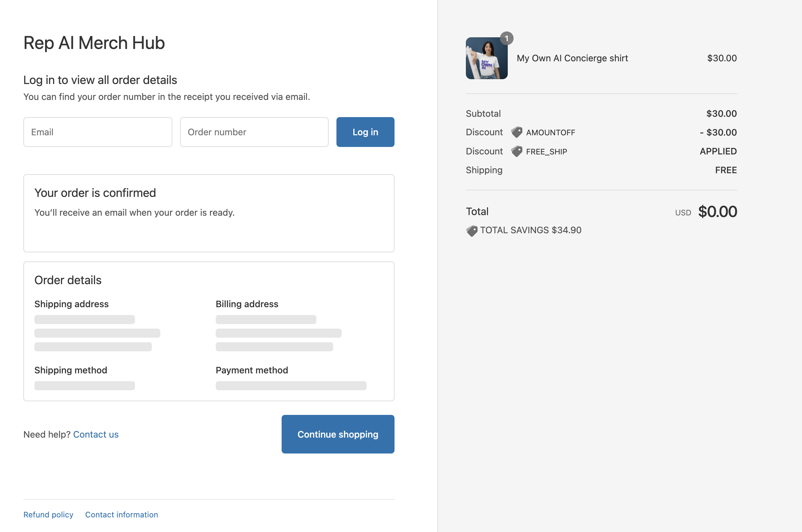
Task: Click the Rep AI Merch Hub title
Action: (94, 43)
